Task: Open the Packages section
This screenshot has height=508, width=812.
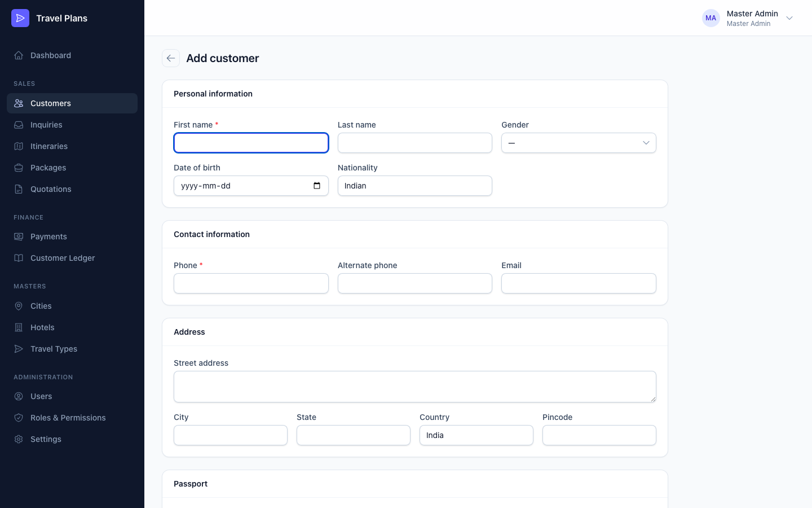Action: (72, 168)
